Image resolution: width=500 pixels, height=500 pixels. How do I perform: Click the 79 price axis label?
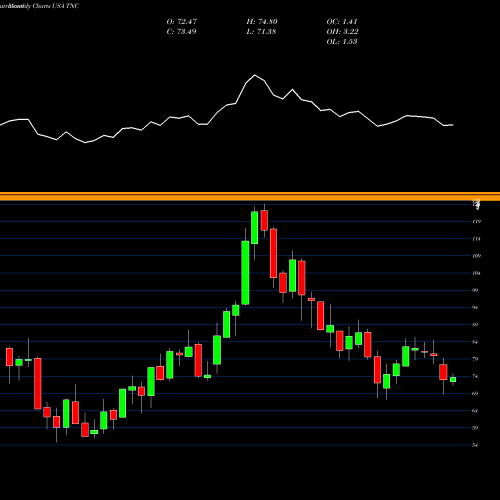(476, 359)
